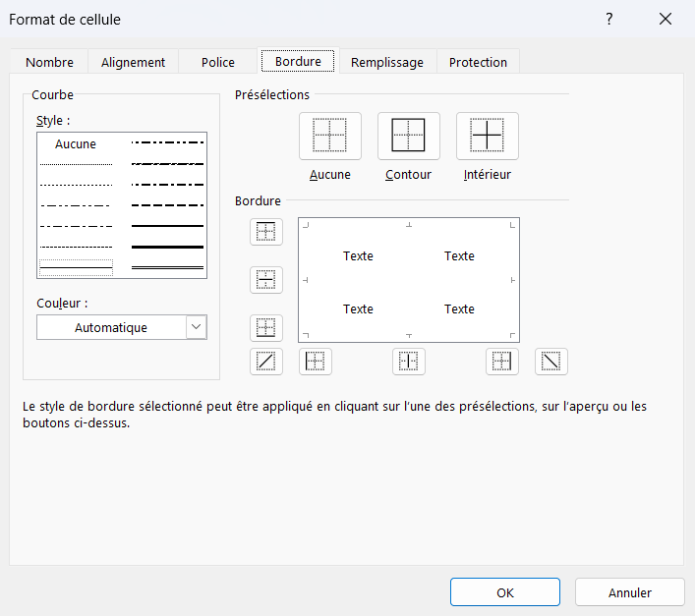Click the bottom-right 'Texte' in border preview
The width and height of the screenshot is (695, 616).
459,309
